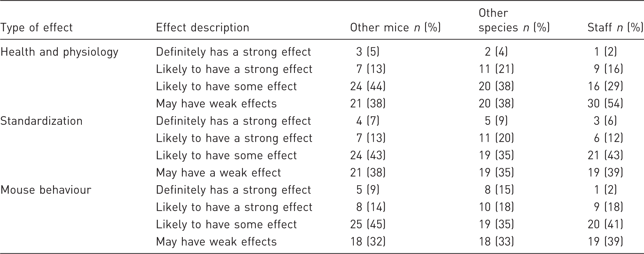
Task: Select the '11 (21)' other species cell
Action: click(496, 69)
